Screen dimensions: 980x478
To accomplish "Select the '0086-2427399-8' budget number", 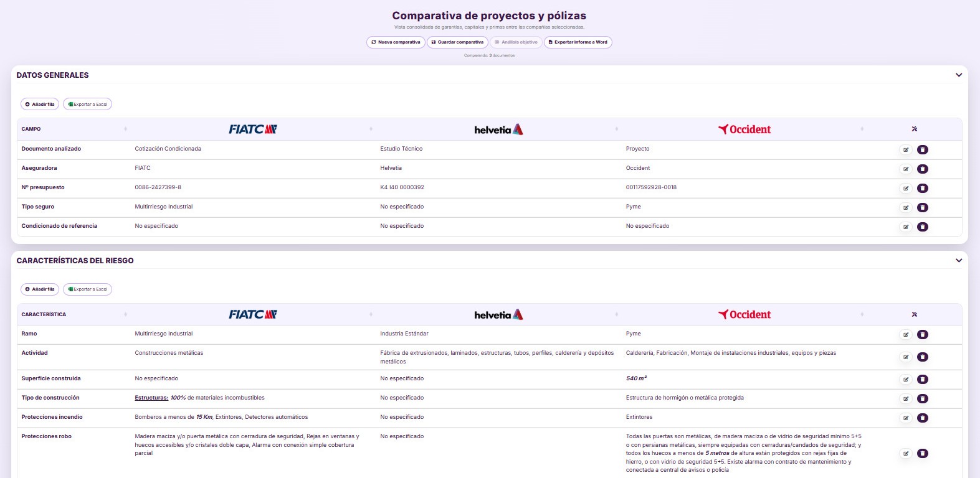I will click(x=158, y=187).
